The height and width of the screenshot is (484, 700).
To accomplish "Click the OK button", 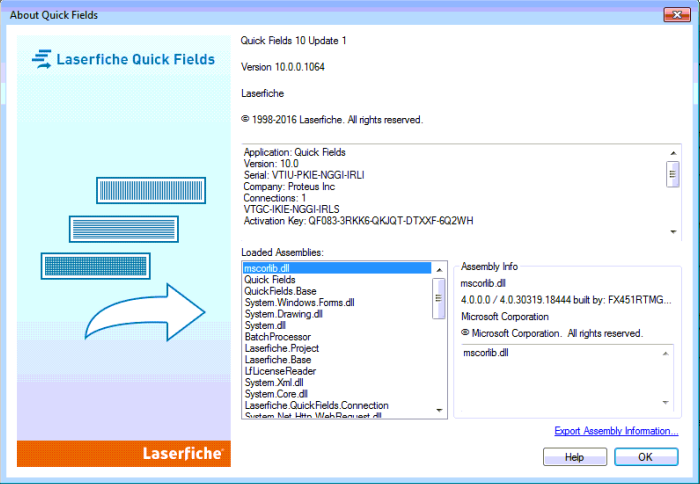I will 646,457.
